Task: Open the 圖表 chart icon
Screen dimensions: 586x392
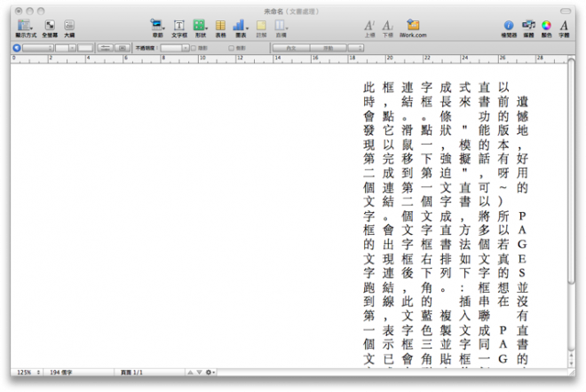Action: (240, 26)
